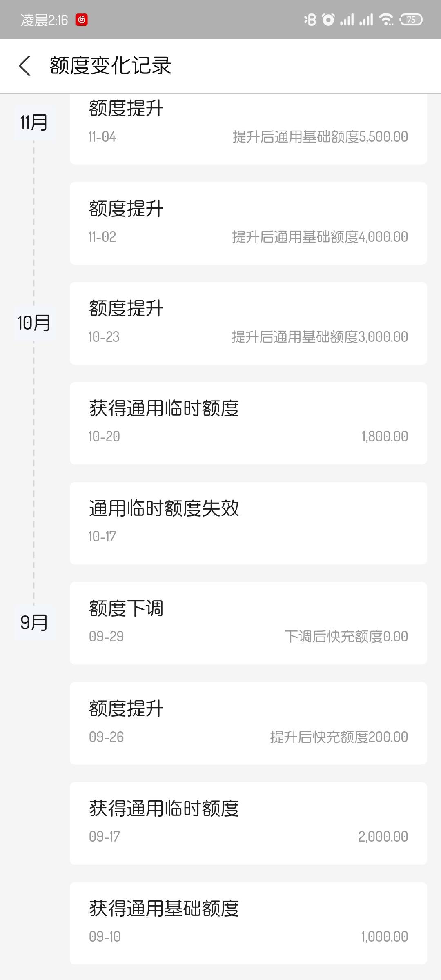This screenshot has height=980, width=441.
Task: Open the 09-10 获得通用基础额度 record
Action: pyautogui.click(x=248, y=924)
